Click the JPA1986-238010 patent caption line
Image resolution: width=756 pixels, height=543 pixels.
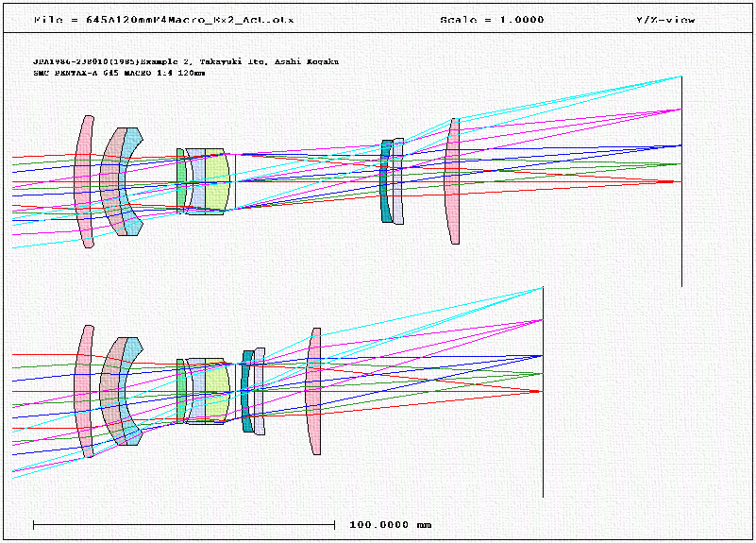coord(186,61)
